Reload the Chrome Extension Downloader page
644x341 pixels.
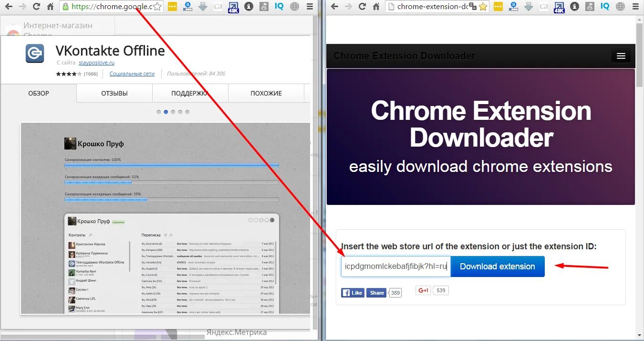[363, 7]
